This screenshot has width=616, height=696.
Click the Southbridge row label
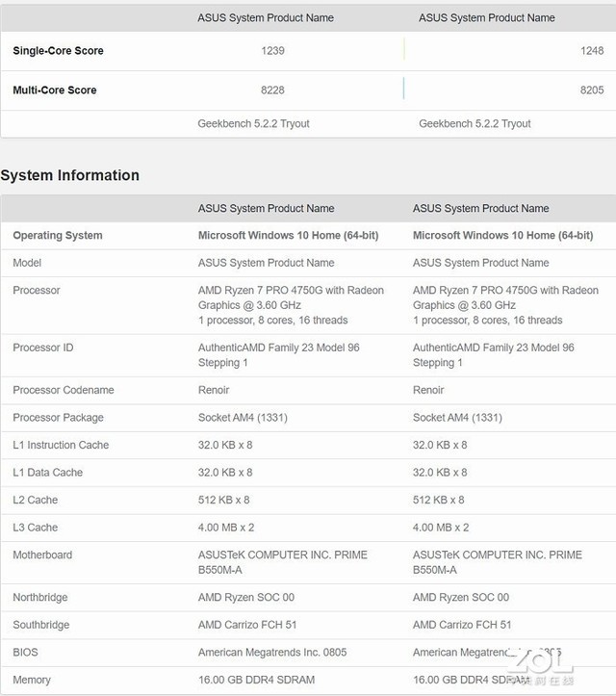41,626
